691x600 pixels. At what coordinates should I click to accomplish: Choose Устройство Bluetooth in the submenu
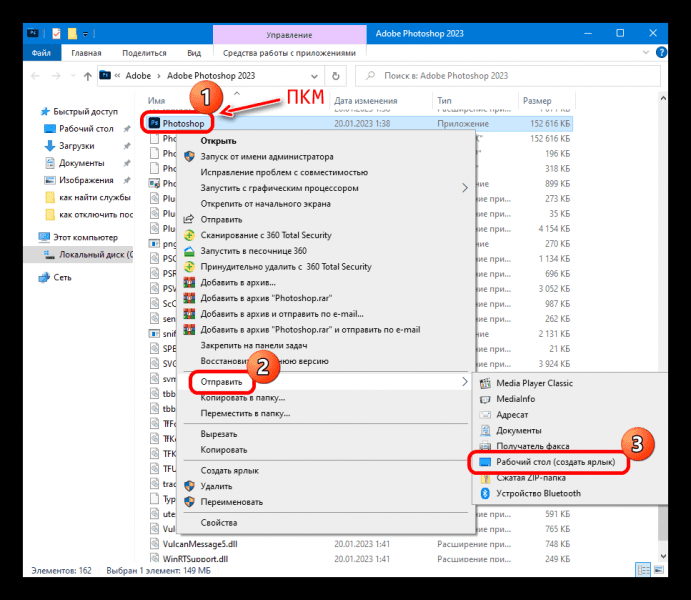point(538,493)
